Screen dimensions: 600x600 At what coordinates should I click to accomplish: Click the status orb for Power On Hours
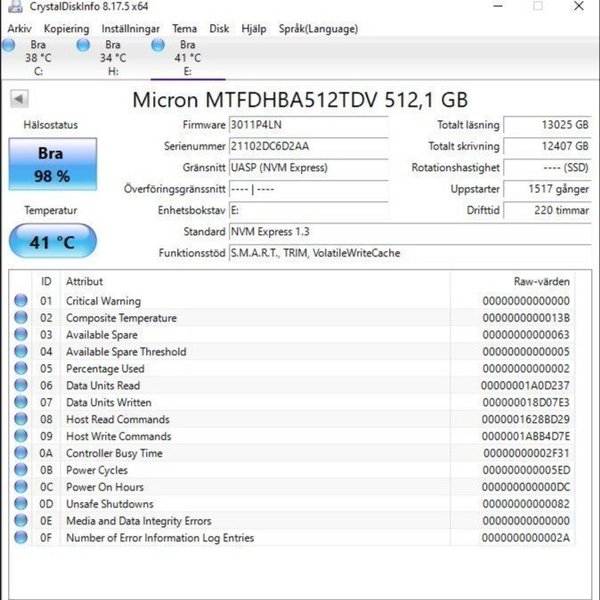click(x=21, y=486)
